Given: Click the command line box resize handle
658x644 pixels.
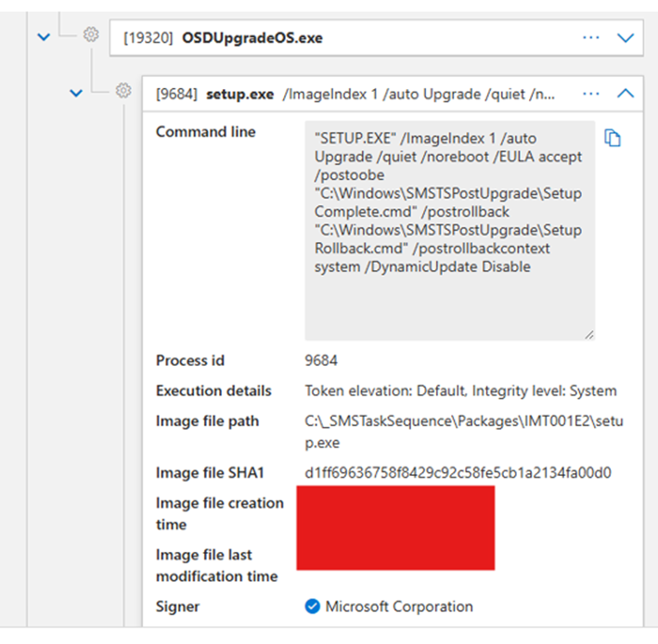Looking at the screenshot, I should [588, 334].
